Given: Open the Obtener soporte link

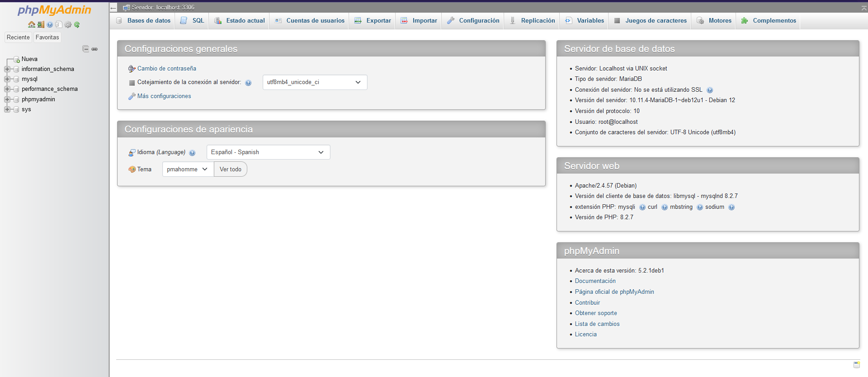Looking at the screenshot, I should click(x=596, y=313).
